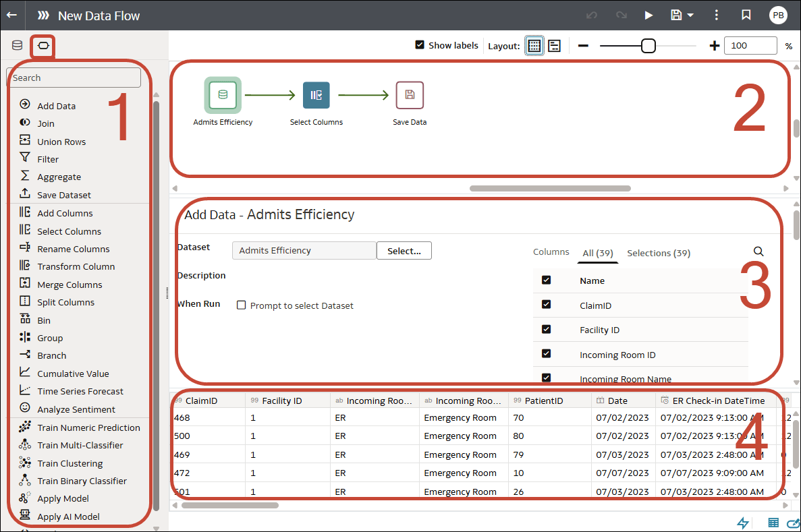This screenshot has width=801, height=532.
Task: Click the bookmark icon in the top bar
Action: pos(745,15)
